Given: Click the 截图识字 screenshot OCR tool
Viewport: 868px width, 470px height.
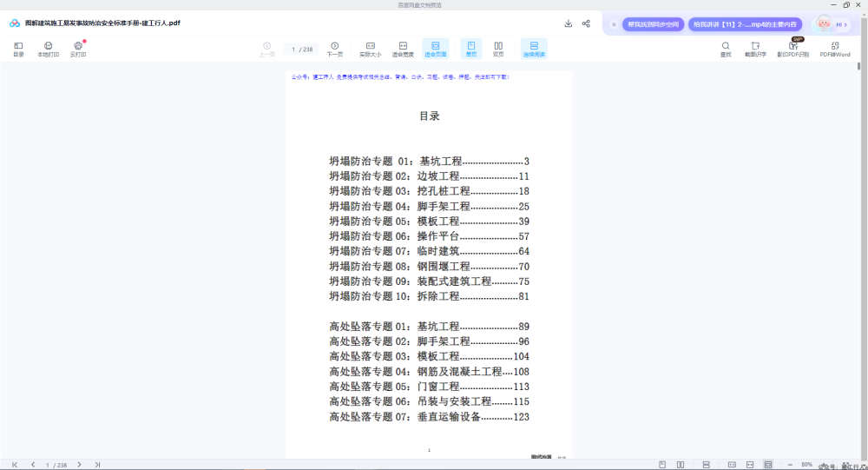Looking at the screenshot, I should pyautogui.click(x=755, y=49).
